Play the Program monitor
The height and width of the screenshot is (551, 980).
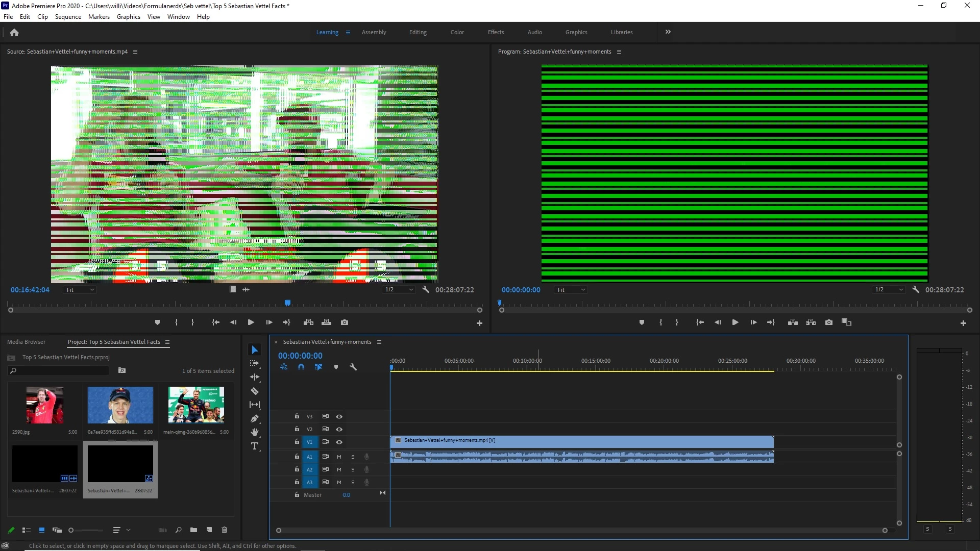coord(735,322)
